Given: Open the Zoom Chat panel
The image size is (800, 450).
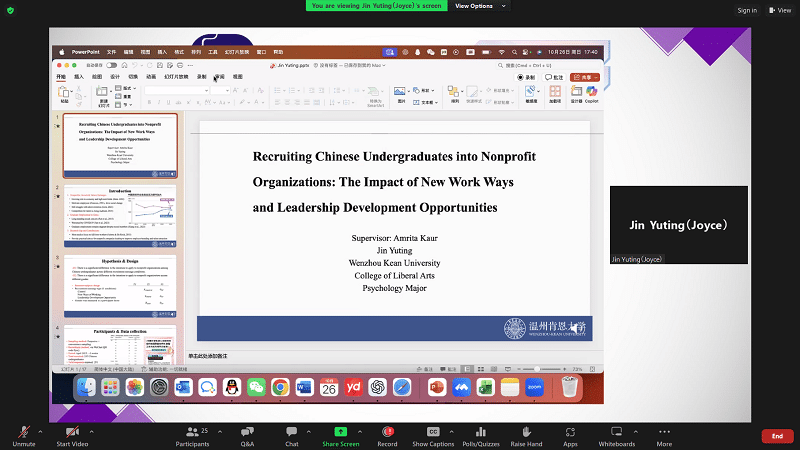Looking at the screenshot, I should click(x=292, y=431).
